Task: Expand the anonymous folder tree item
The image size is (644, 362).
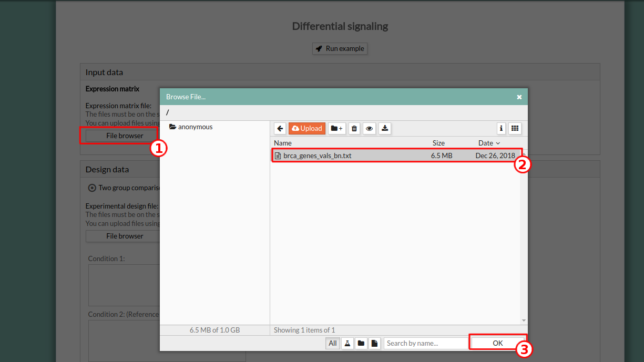Action: [191, 127]
